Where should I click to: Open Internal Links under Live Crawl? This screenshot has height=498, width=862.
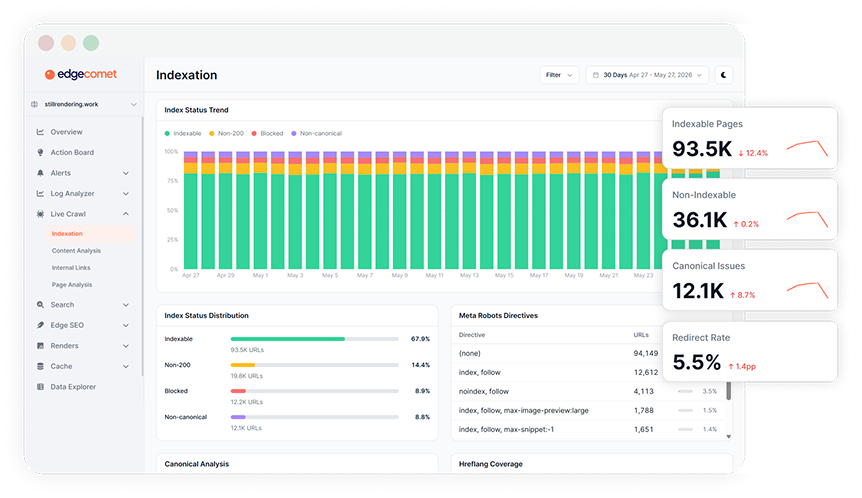(x=71, y=268)
